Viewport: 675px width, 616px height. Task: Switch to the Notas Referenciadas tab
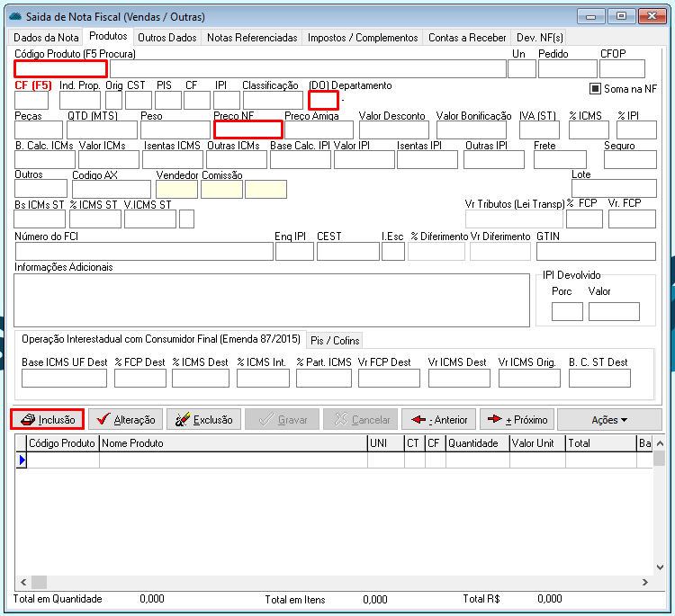(252, 38)
